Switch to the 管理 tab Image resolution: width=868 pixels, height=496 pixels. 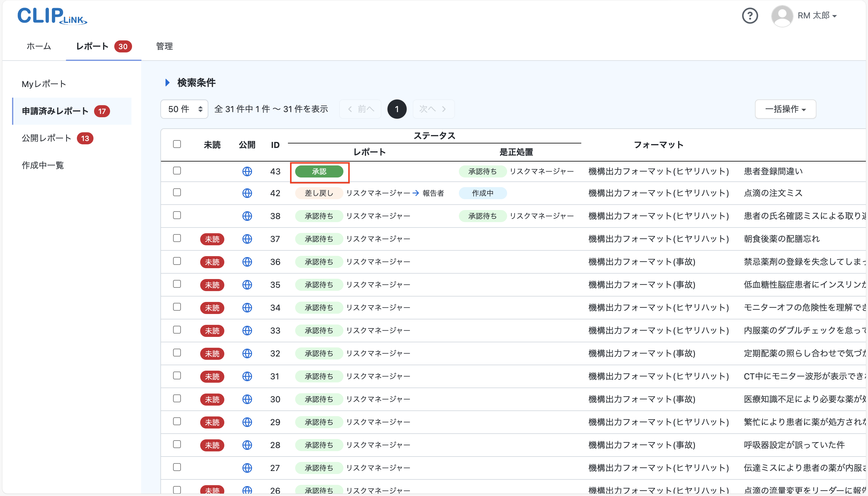pos(164,46)
